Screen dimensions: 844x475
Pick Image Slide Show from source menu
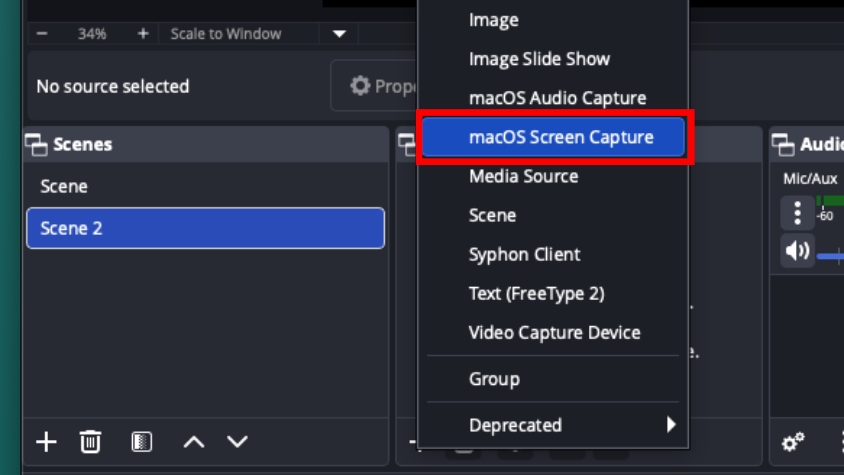(539, 59)
